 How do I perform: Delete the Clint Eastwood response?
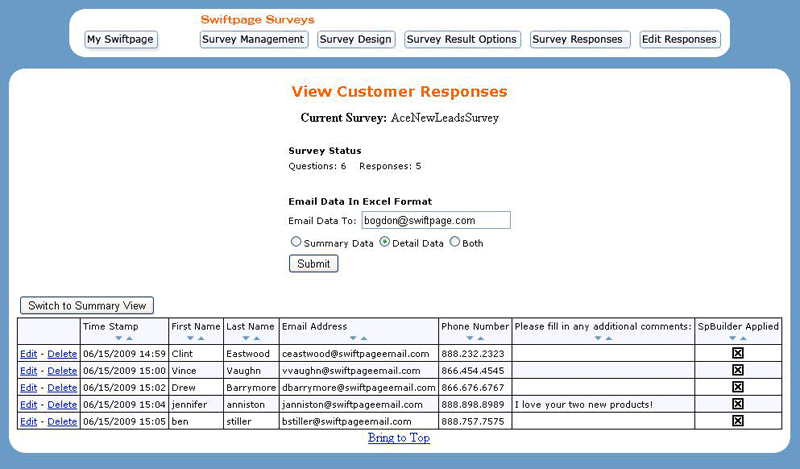pos(62,354)
